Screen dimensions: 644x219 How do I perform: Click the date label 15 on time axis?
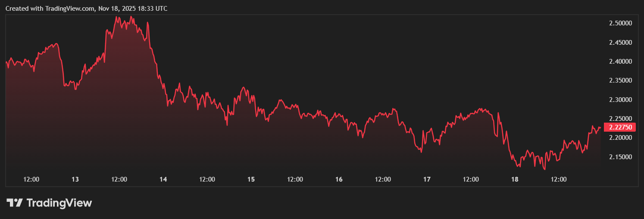click(x=251, y=179)
